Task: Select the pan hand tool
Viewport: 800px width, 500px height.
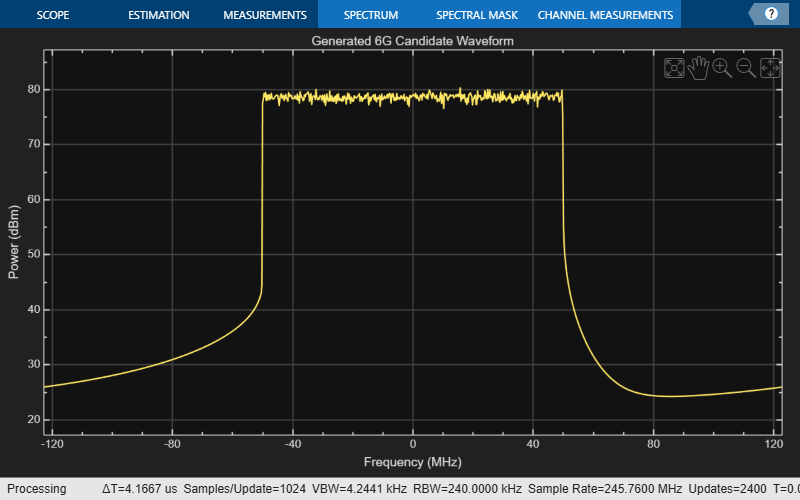Action: pyautogui.click(x=698, y=68)
